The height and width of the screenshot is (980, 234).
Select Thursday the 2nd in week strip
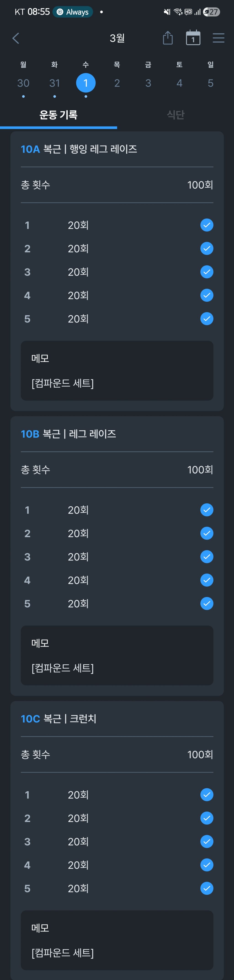tap(117, 83)
